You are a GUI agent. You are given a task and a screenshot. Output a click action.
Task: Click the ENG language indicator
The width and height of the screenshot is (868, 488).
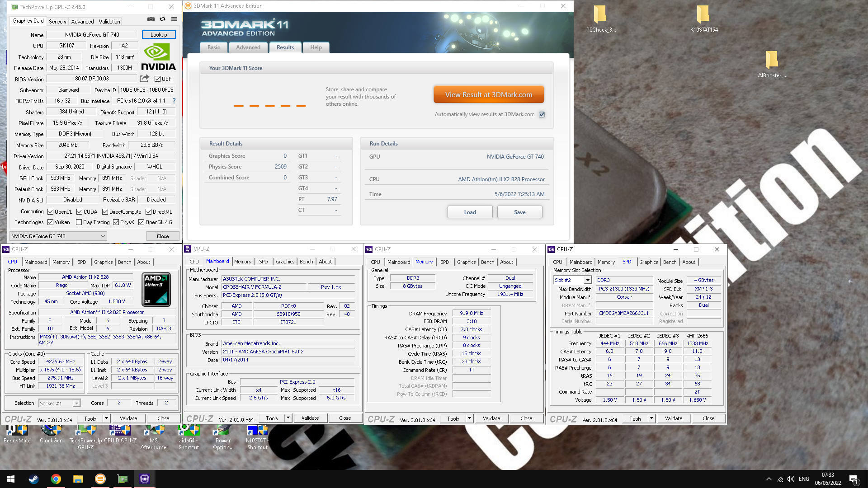[804, 479]
